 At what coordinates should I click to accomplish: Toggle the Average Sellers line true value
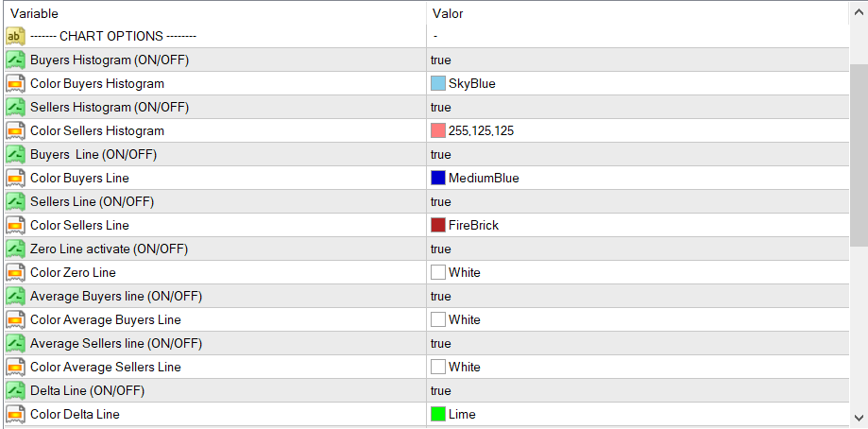point(441,343)
